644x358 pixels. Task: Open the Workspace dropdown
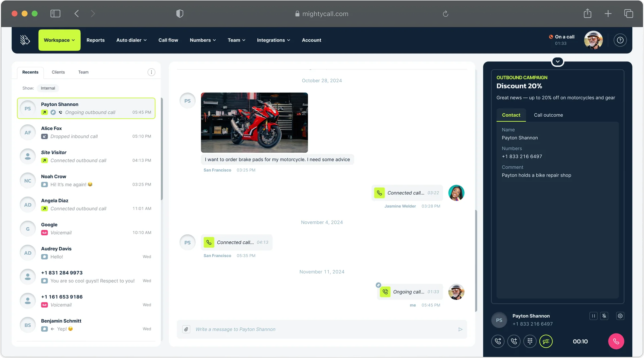click(x=60, y=40)
